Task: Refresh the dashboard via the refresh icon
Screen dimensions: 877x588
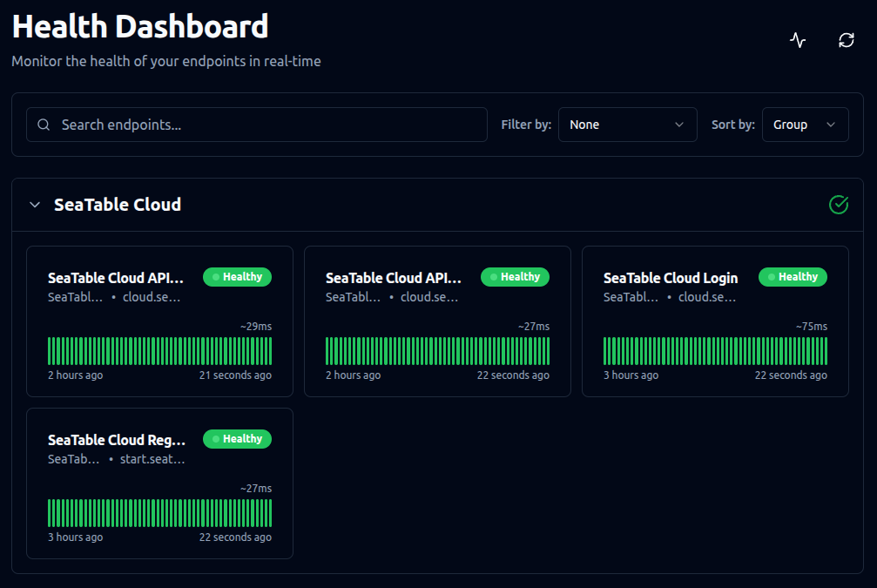Action: point(844,39)
